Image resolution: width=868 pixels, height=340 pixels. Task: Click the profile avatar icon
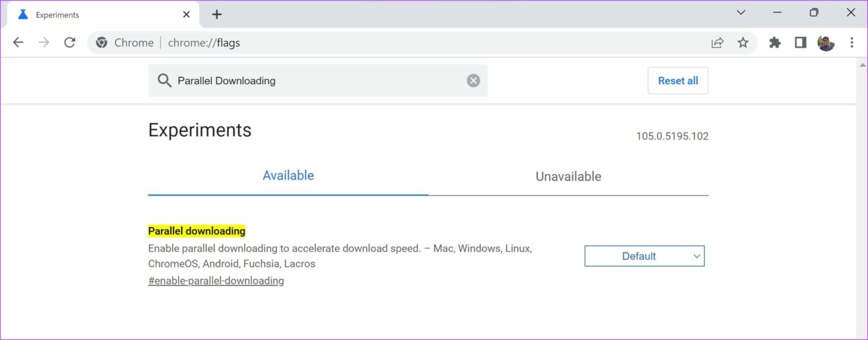coord(826,42)
